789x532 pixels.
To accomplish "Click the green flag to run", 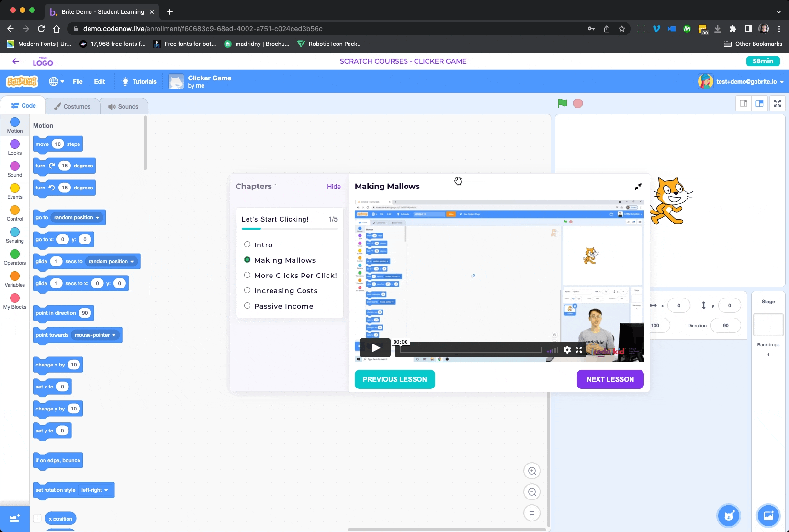I will [x=562, y=103].
